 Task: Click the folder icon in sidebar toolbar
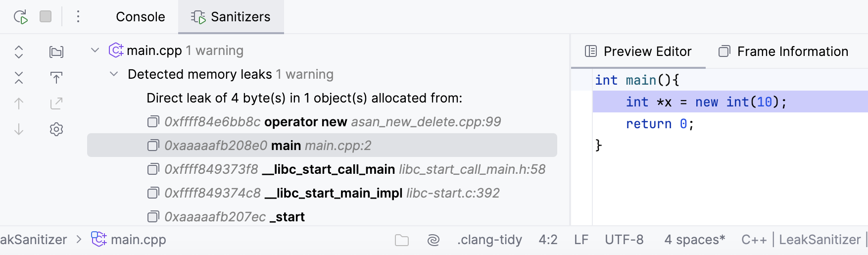[x=56, y=52]
